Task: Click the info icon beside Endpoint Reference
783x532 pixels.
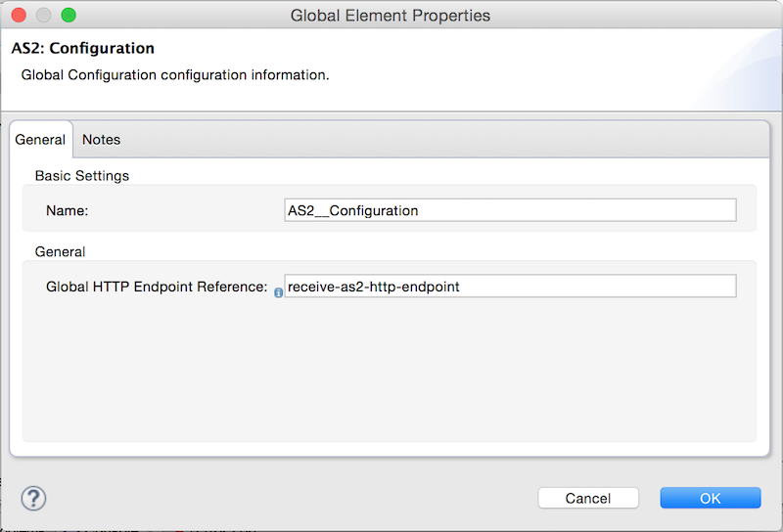Action: (279, 293)
